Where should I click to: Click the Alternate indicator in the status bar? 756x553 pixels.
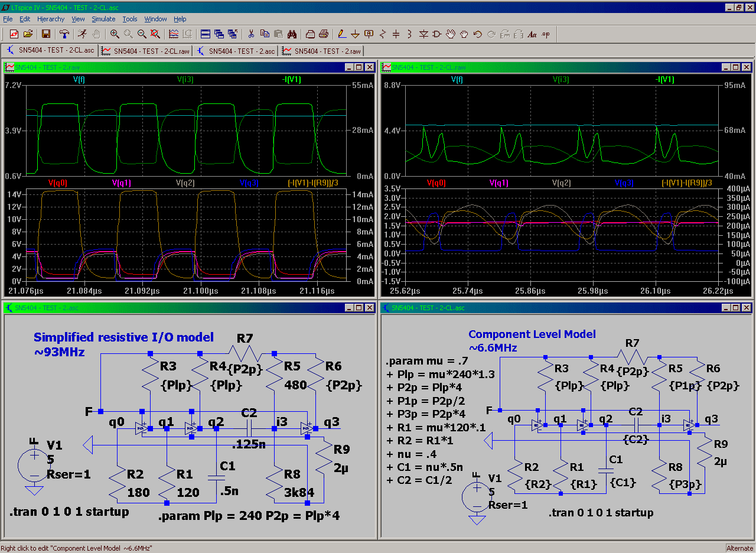click(x=739, y=548)
